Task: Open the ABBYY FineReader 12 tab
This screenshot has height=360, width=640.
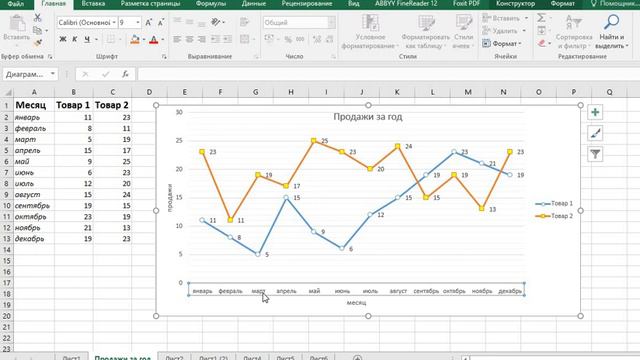Action: tap(406, 4)
